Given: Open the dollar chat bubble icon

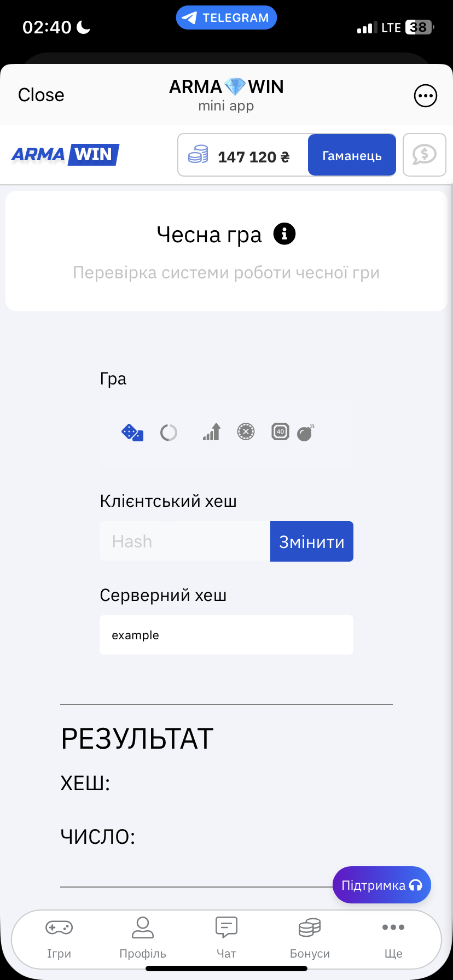Looking at the screenshot, I should coord(425,155).
